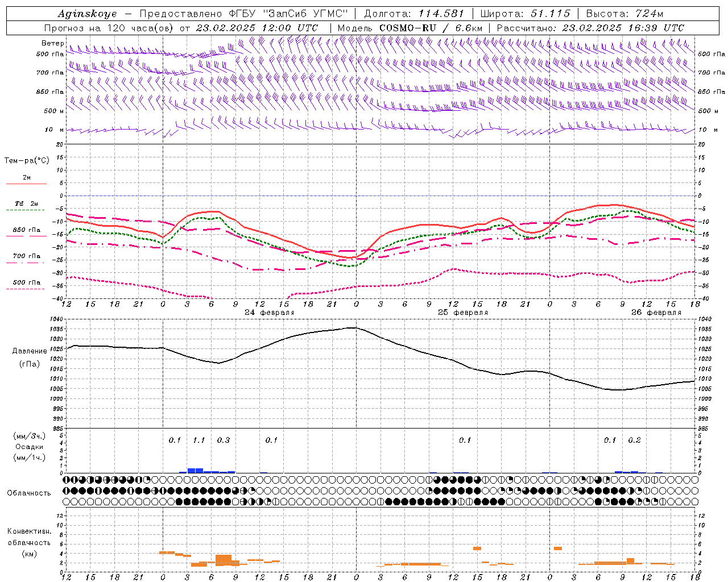Click 12 on the left convective cloud axis
728x582 pixels.
click(x=60, y=516)
